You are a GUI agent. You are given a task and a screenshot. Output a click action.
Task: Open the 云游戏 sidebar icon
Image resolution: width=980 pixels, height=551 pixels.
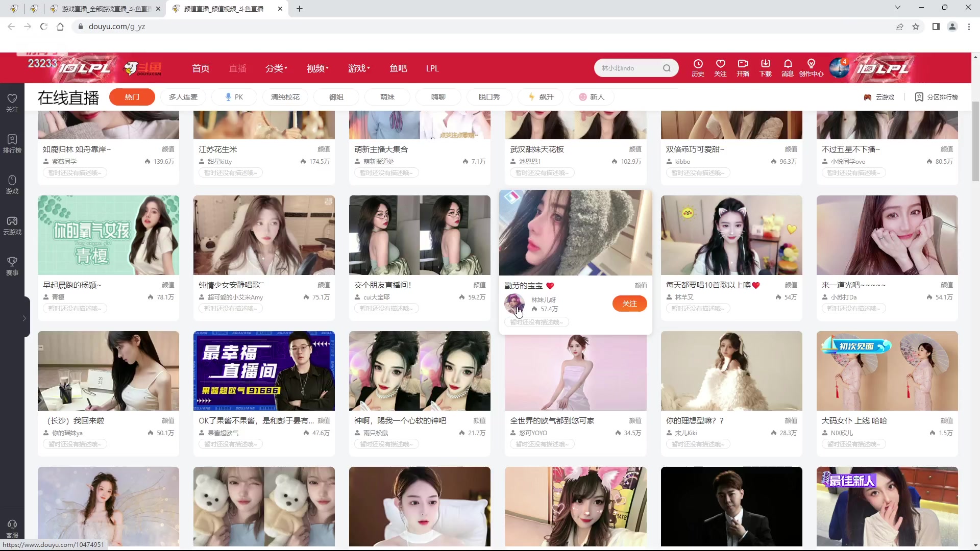pos(12,224)
